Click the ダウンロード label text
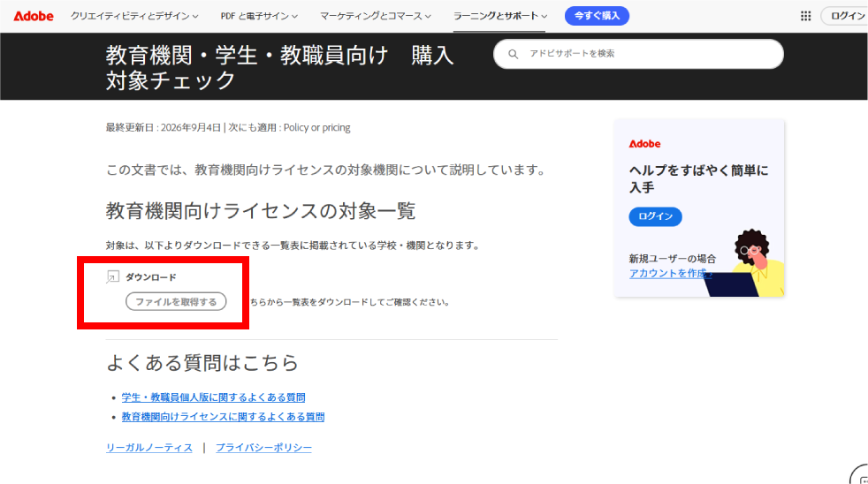Screen dimensions: 868x484 pyautogui.click(x=150, y=277)
